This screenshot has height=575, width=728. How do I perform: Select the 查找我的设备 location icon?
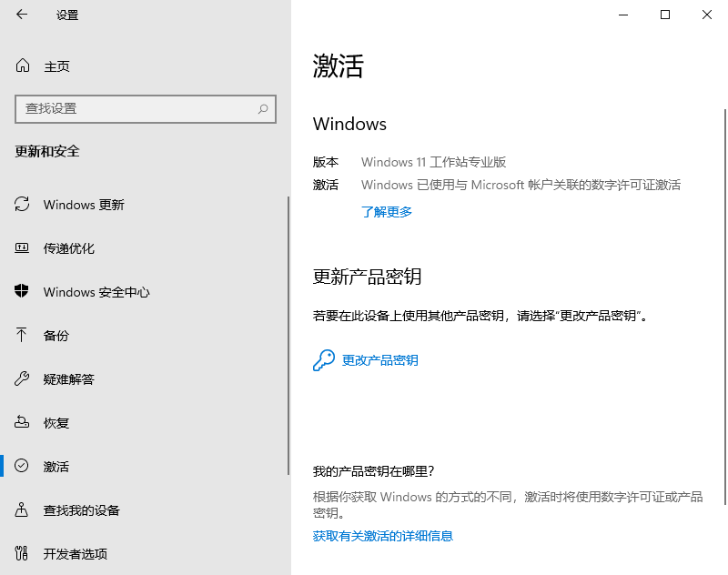[22, 510]
